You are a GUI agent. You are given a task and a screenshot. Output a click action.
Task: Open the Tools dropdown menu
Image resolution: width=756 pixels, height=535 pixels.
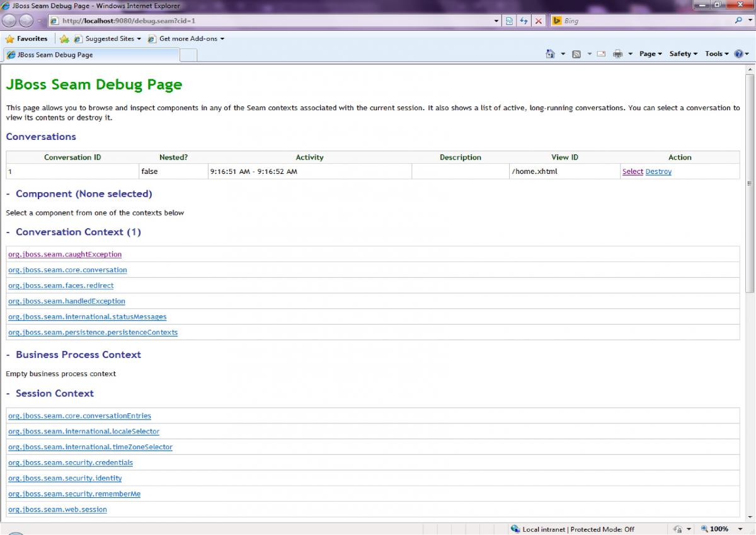tap(716, 54)
